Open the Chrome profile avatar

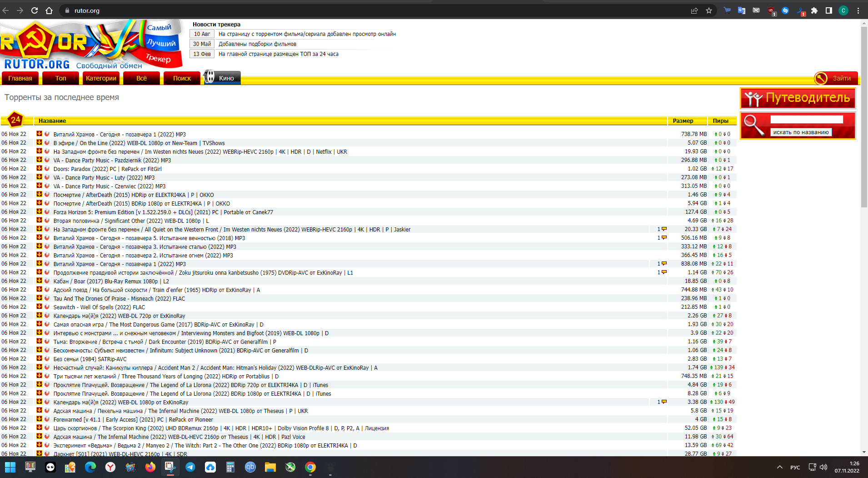coord(843,10)
